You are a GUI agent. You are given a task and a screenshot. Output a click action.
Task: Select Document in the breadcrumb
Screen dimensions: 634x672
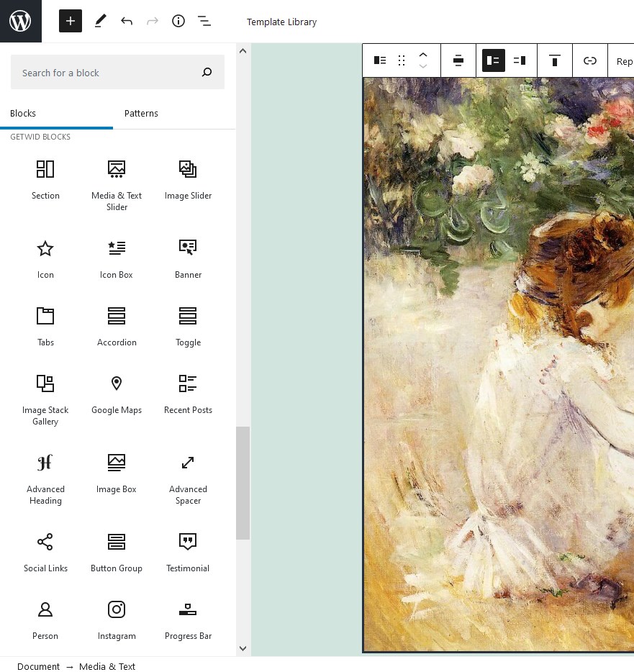tap(39, 666)
